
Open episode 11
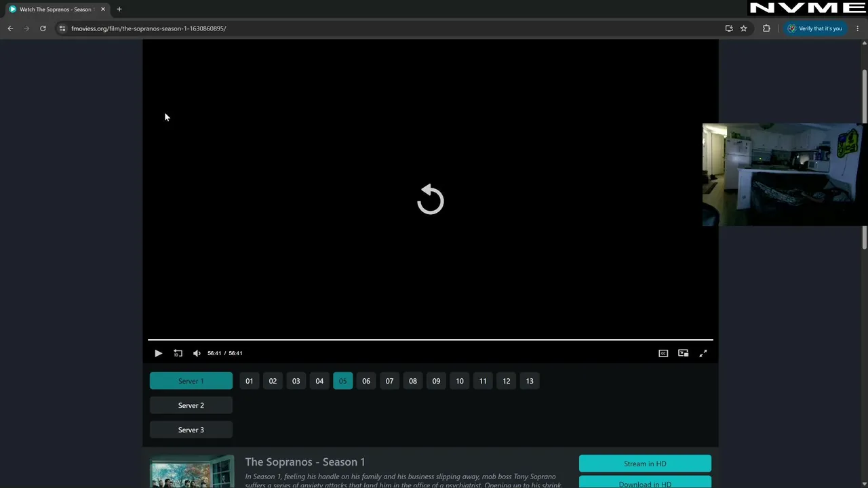(483, 381)
